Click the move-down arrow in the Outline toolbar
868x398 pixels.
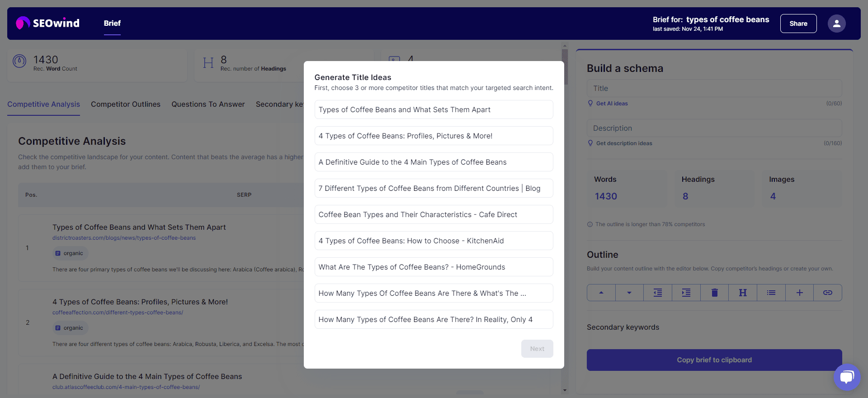coord(629,293)
